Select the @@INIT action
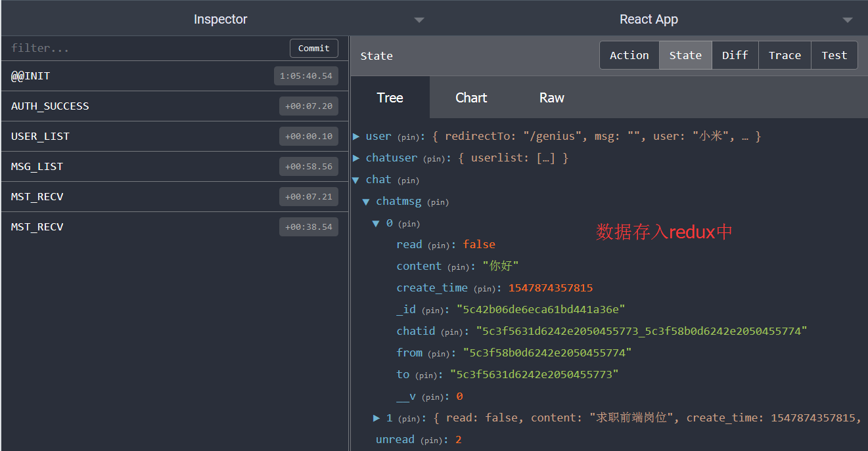 pyautogui.click(x=175, y=76)
